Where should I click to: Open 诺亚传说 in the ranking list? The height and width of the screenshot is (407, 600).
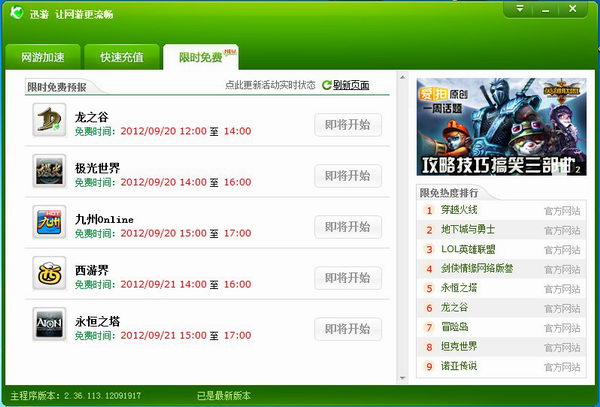click(x=459, y=366)
